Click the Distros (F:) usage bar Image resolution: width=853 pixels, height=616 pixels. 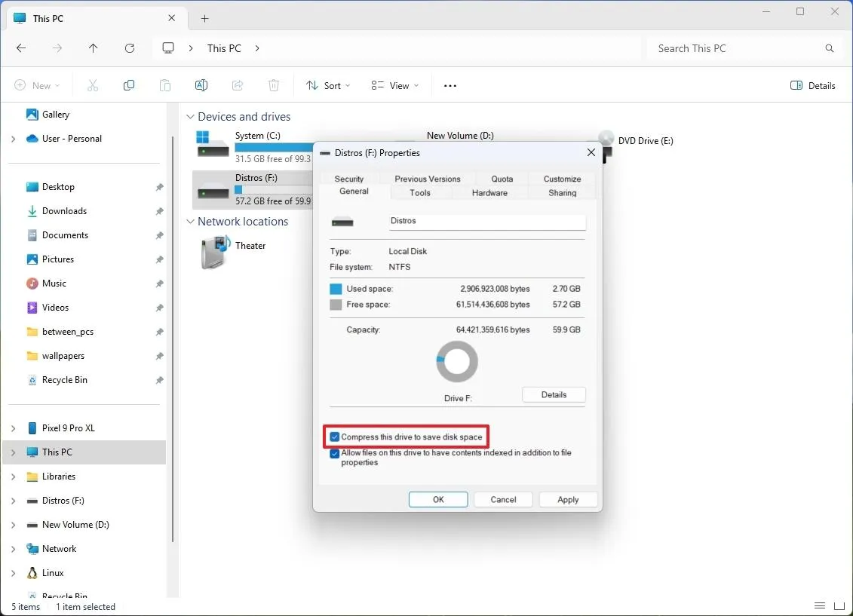(x=274, y=190)
